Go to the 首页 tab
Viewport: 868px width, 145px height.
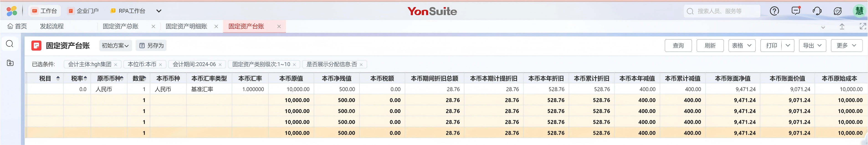pyautogui.click(x=17, y=26)
